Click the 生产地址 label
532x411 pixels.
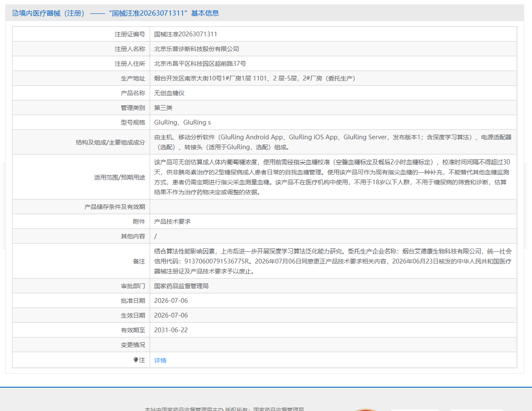click(x=133, y=78)
